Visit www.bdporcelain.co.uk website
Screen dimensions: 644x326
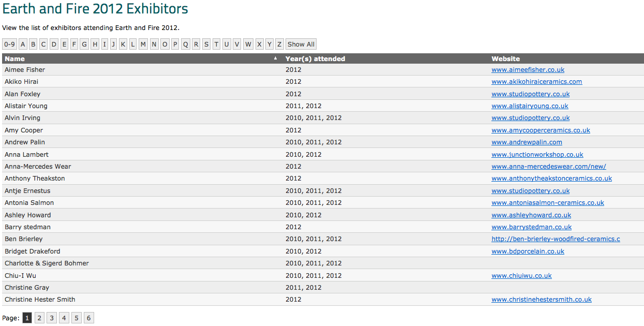pos(528,251)
